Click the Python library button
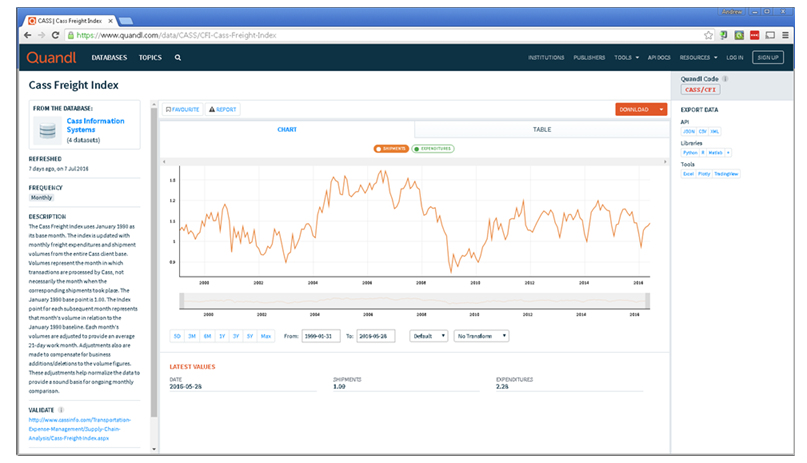The width and height of the screenshot is (807, 463). click(x=690, y=153)
